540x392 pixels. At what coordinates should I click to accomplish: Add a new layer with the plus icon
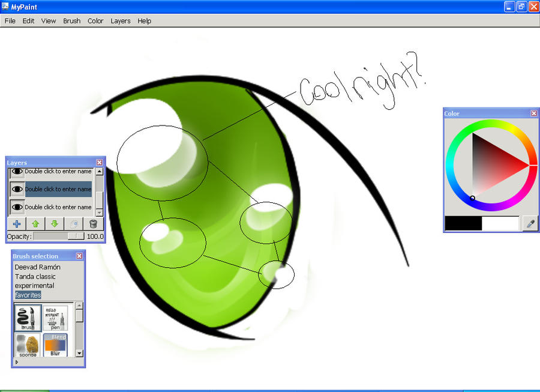pyautogui.click(x=17, y=224)
